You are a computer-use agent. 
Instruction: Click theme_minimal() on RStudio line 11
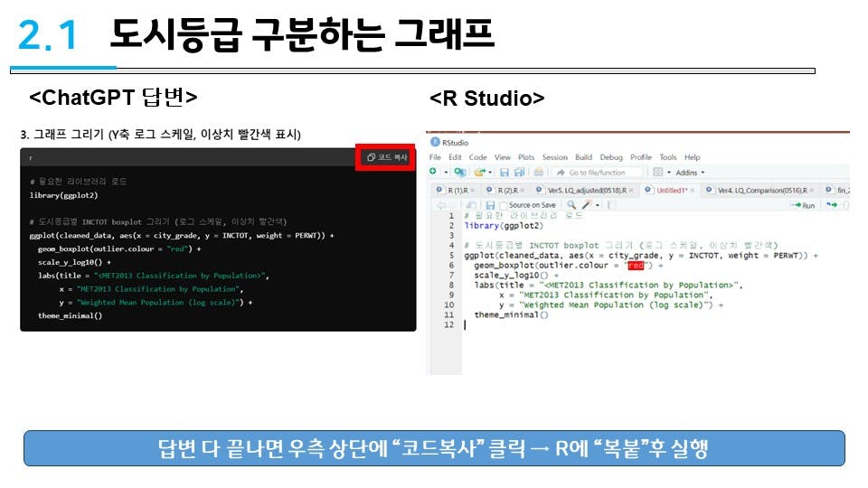point(511,314)
